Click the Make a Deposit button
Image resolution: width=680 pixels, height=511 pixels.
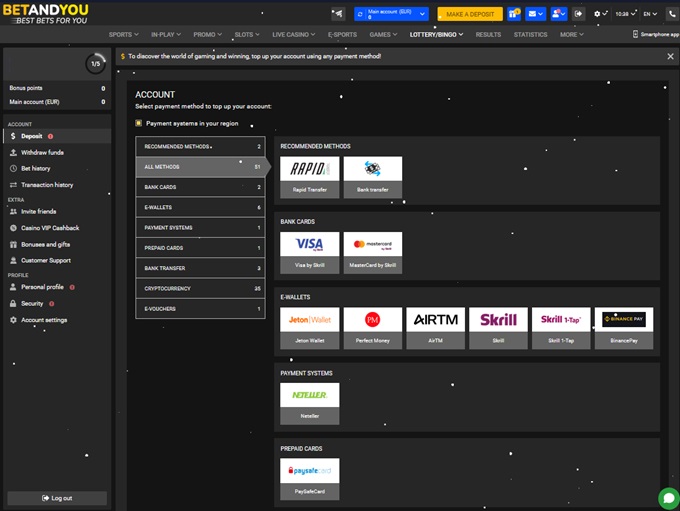coord(469,14)
